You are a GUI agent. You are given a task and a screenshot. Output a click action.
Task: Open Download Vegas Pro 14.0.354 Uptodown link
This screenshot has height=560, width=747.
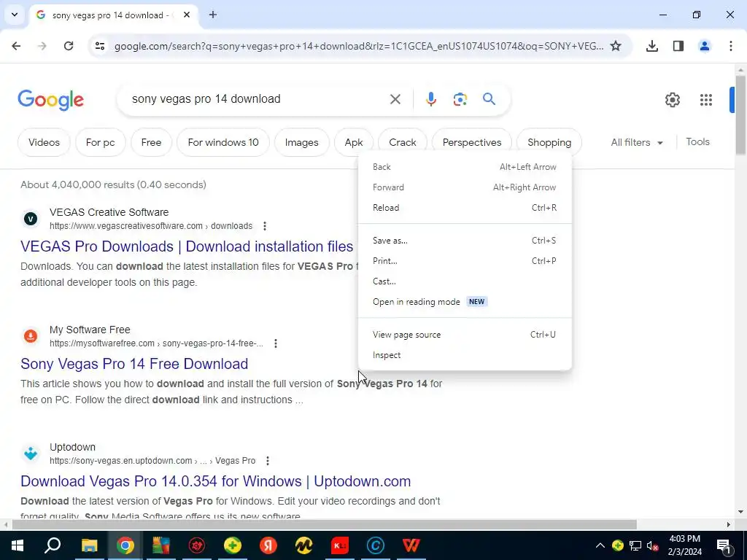(216, 481)
